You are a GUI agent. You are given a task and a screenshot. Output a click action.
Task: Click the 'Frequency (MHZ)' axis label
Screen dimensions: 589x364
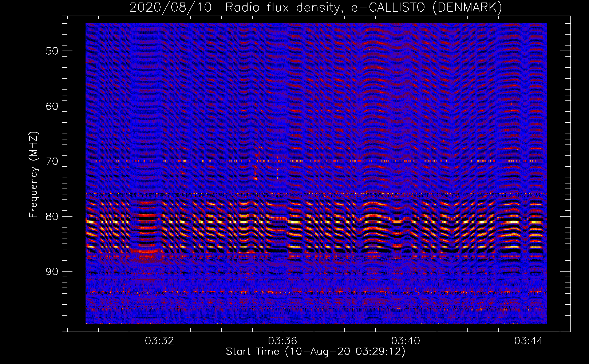[33, 175]
